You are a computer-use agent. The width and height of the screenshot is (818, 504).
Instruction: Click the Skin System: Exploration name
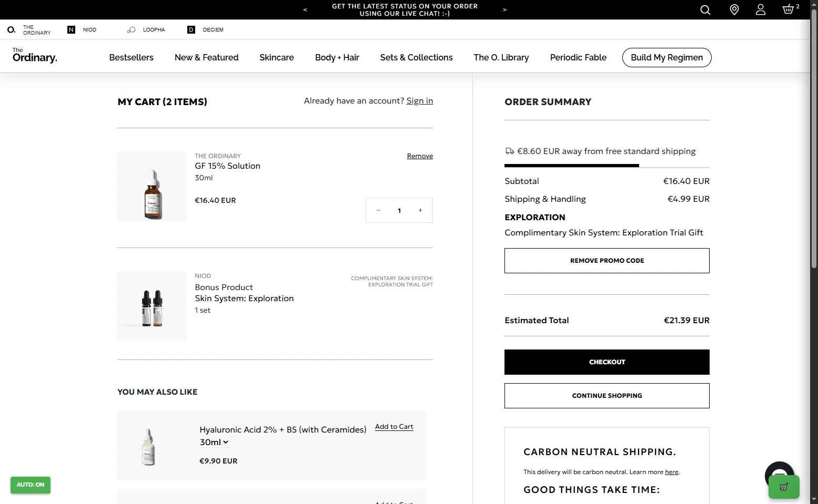pos(244,299)
